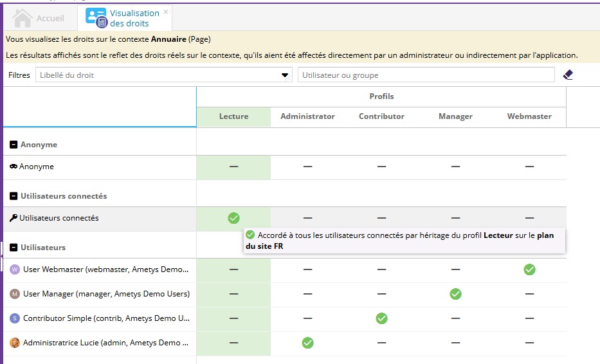The height and width of the screenshot is (364, 600).
Task: Click Contributor Simple avatar icon
Action: click(15, 318)
